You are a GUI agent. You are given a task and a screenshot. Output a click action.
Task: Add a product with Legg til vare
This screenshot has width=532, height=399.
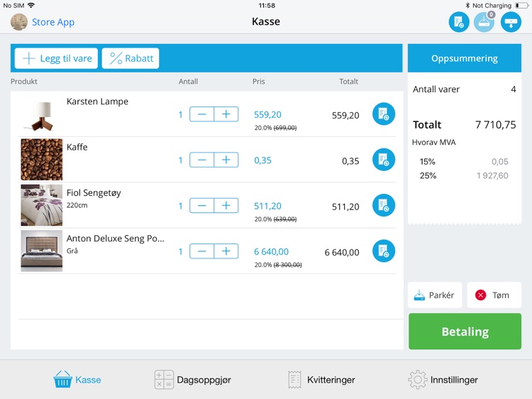[x=56, y=58]
